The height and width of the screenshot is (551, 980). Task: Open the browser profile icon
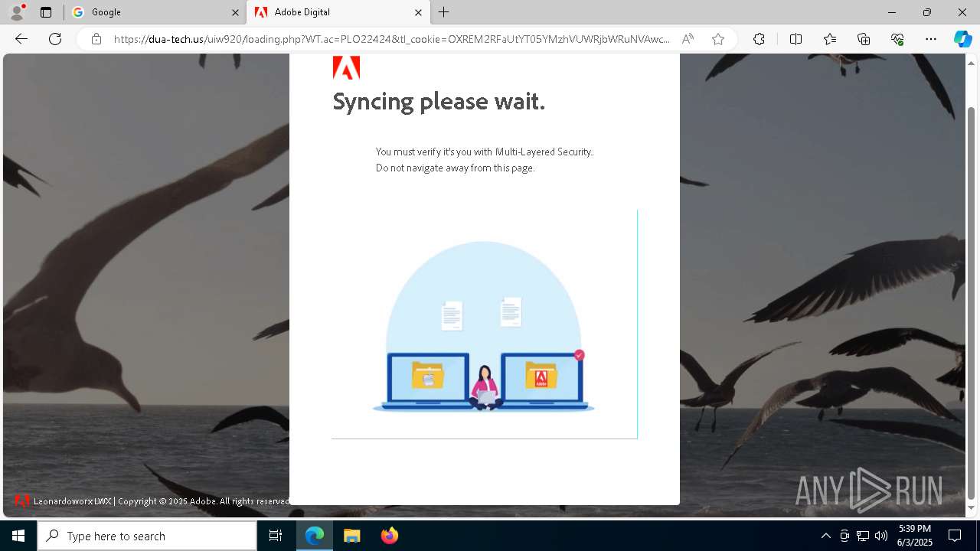[x=17, y=12]
